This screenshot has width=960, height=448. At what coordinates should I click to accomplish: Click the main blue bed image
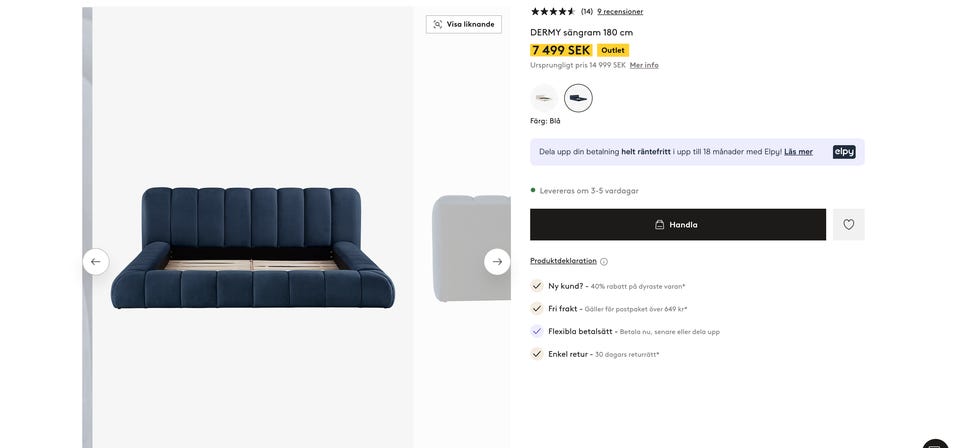[x=252, y=248]
